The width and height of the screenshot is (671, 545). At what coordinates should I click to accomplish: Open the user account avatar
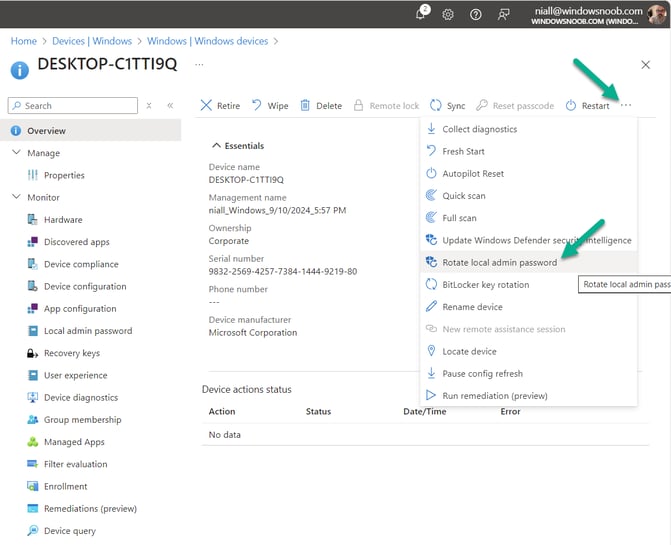pos(656,15)
